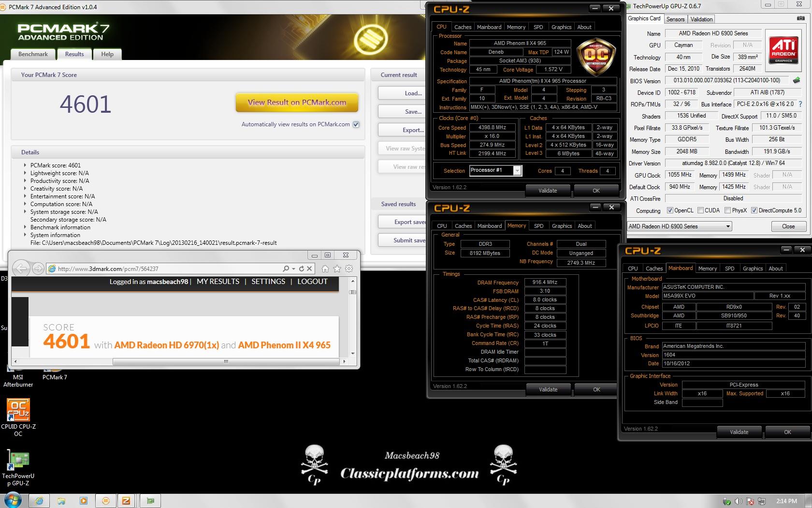Screen dimensions: 812x508
Task: Click View Result on PCMark.com button
Action: [x=297, y=102]
